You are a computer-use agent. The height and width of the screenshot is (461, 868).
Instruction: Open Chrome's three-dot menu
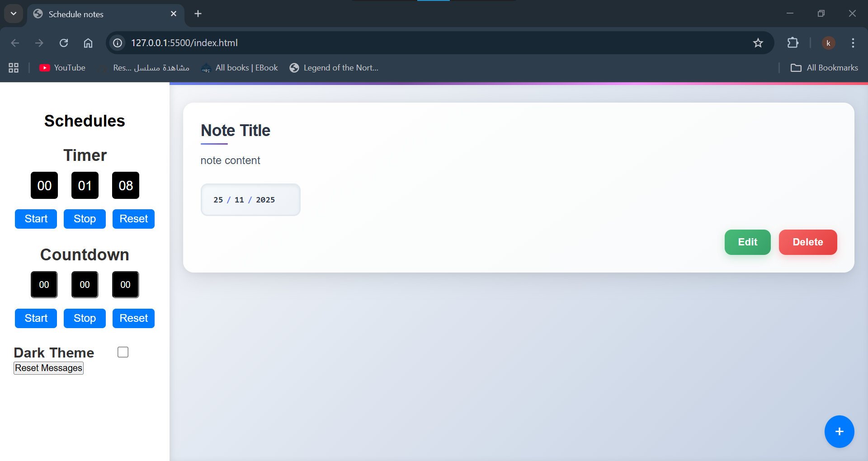[x=853, y=43]
